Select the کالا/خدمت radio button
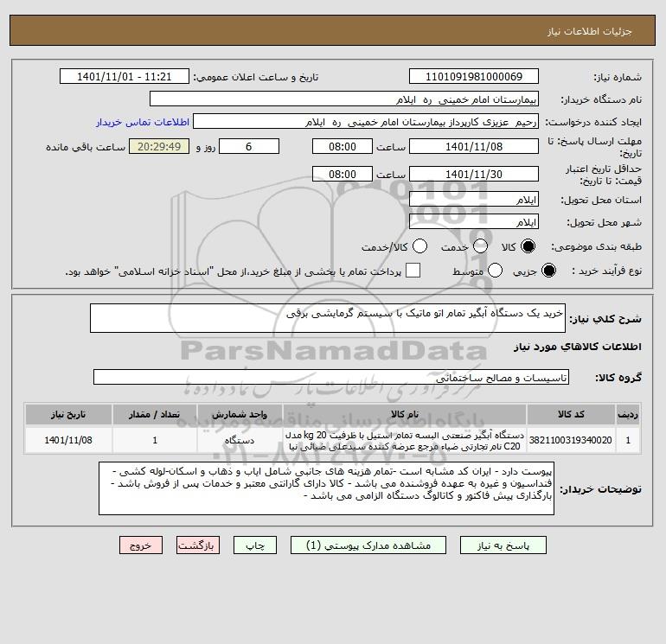666x644 pixels. [x=419, y=246]
